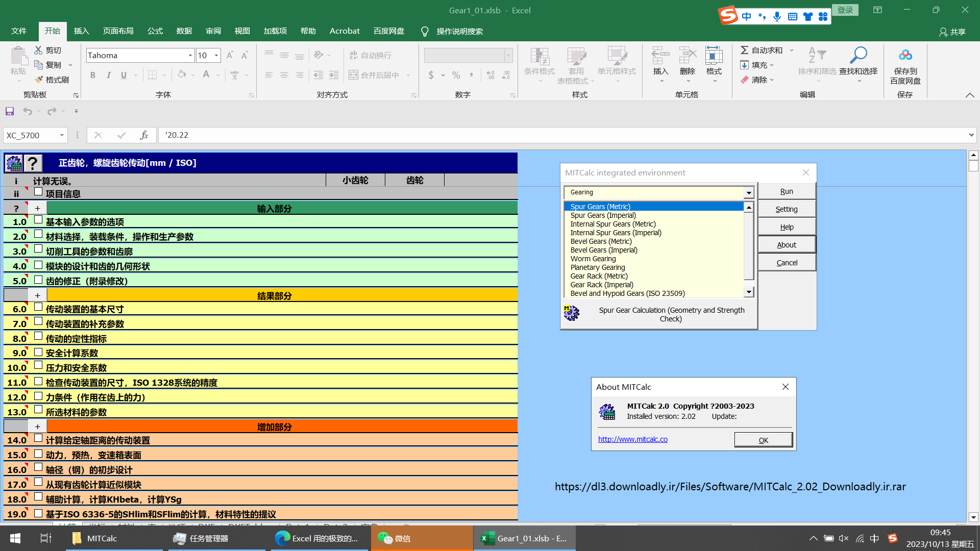Click the Percent Style icon
The width and height of the screenshot is (980, 551).
tap(456, 76)
